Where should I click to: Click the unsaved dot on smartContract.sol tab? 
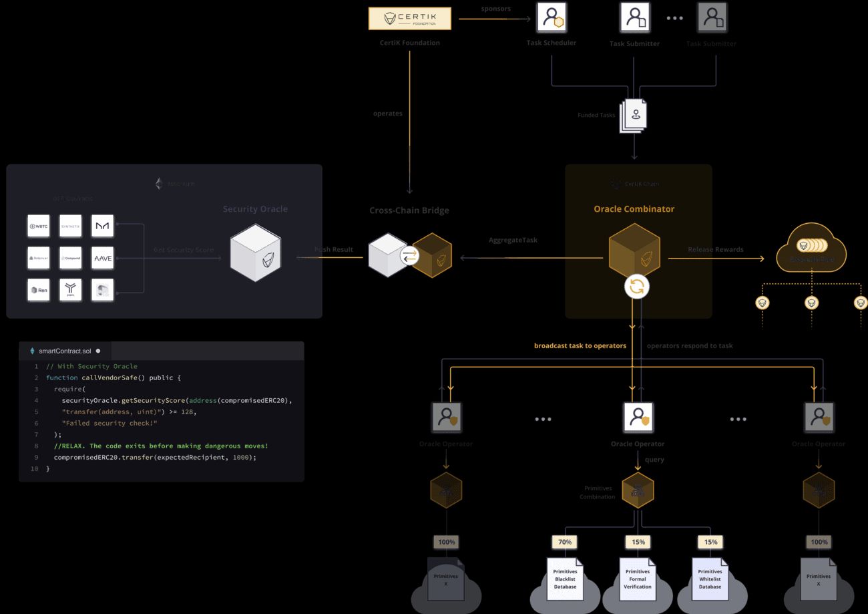pyautogui.click(x=98, y=351)
